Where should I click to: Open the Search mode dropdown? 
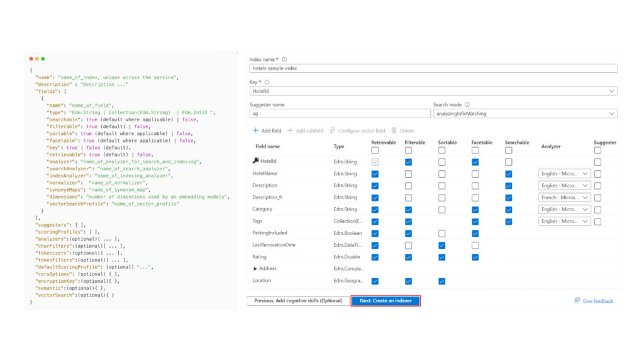pyautogui.click(x=525, y=114)
